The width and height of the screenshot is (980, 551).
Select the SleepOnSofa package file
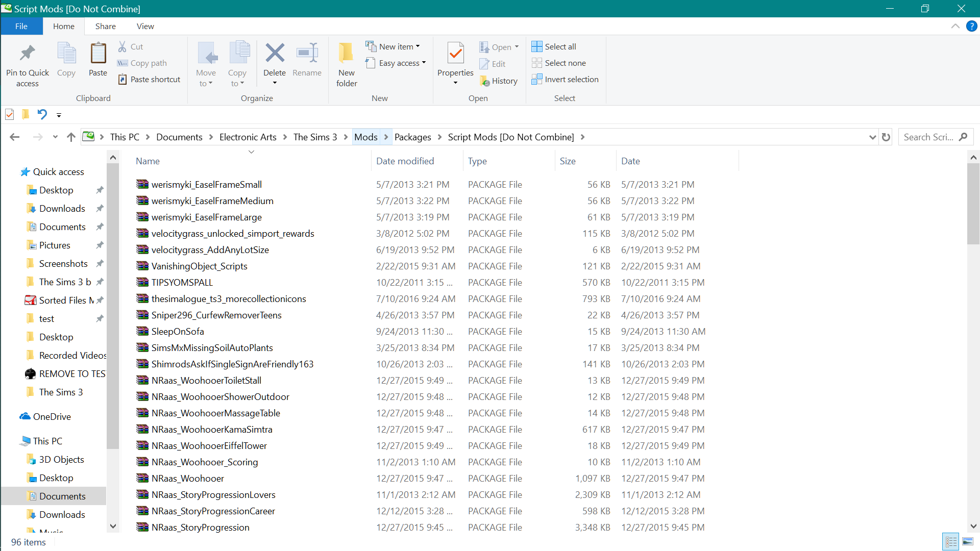tap(178, 332)
